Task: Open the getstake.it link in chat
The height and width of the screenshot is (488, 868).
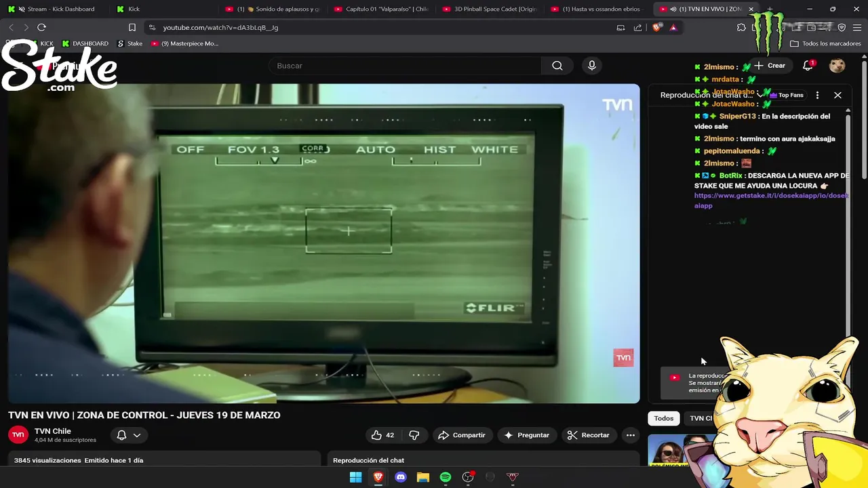Action: [771, 201]
